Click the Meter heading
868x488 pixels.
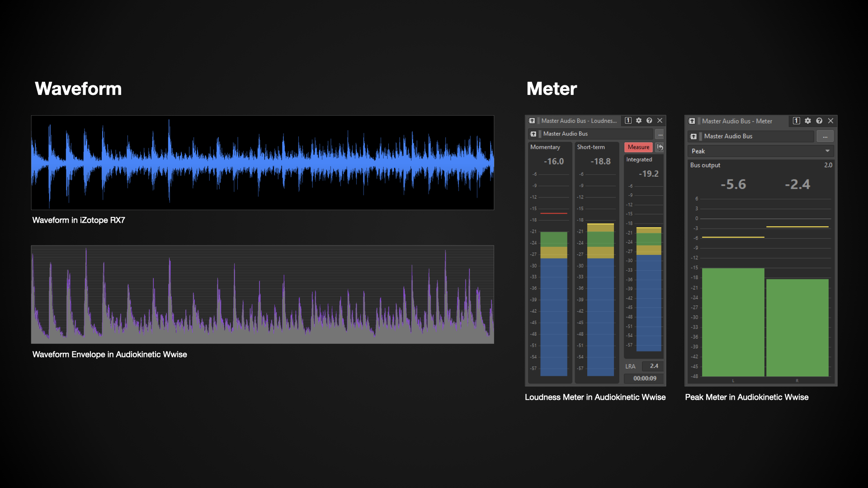552,89
